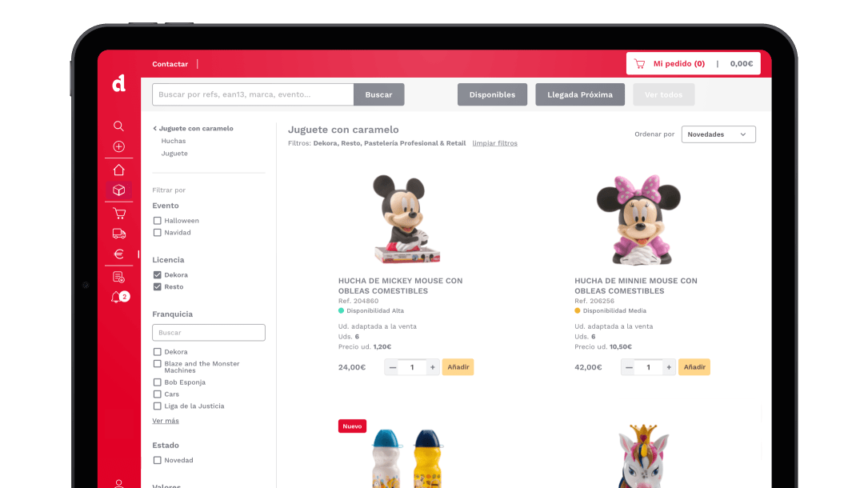Add Minnie Mouse hucha with Añadir
This screenshot has height=488, width=868.
694,367
